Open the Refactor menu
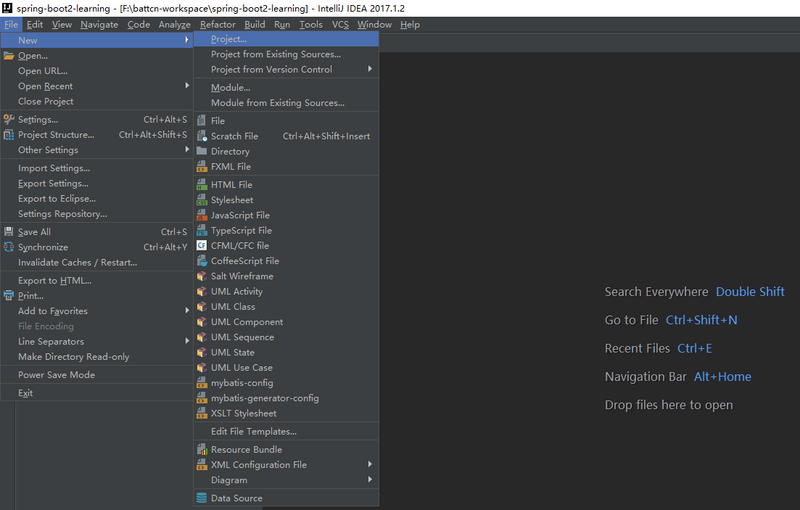Screen dimensions: 800x510 pos(217,24)
